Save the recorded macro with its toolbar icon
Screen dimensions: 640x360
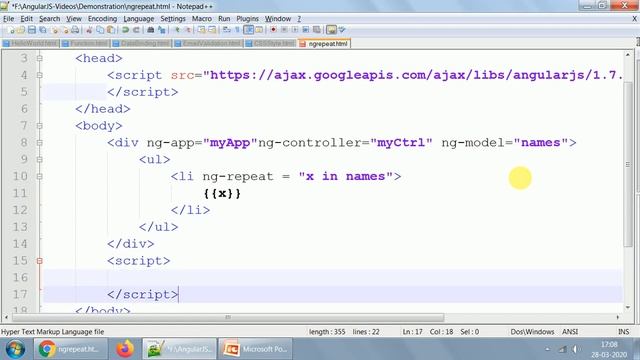click(x=316, y=30)
